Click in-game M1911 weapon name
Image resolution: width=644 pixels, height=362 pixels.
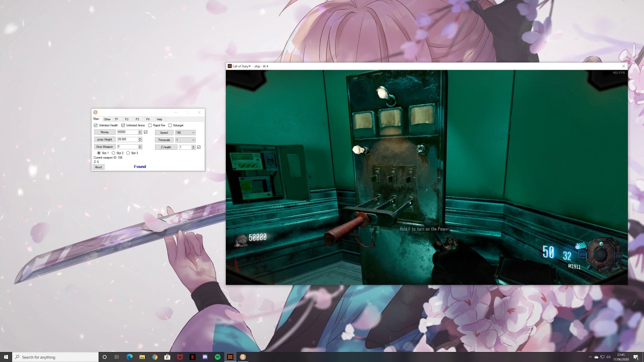pos(574,266)
